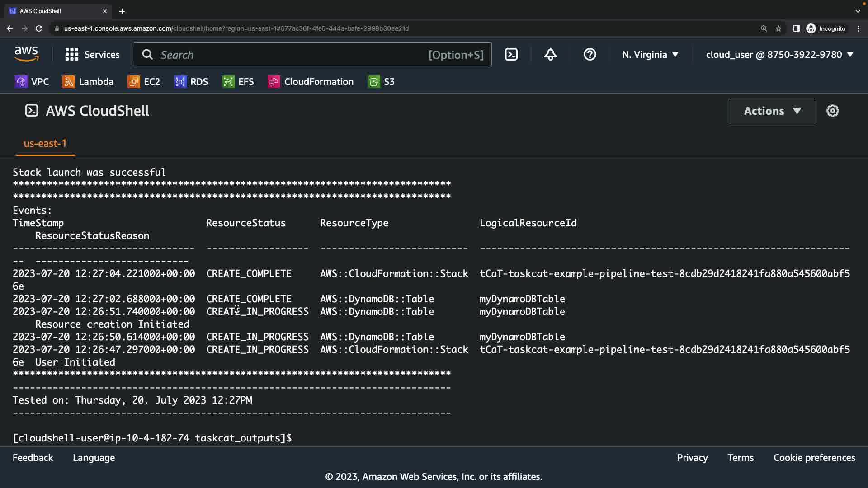Open the Feedback link
868x488 pixels.
(x=33, y=458)
